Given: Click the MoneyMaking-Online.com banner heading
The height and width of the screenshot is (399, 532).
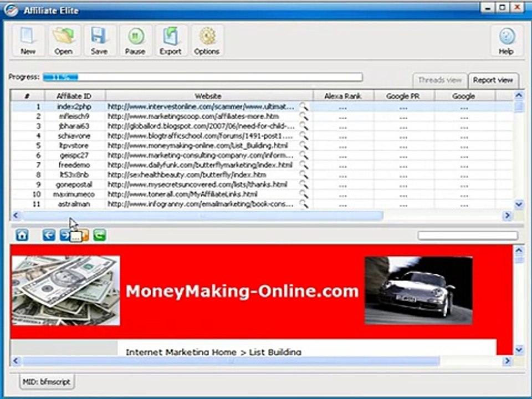Looking at the screenshot, I should click(242, 291).
